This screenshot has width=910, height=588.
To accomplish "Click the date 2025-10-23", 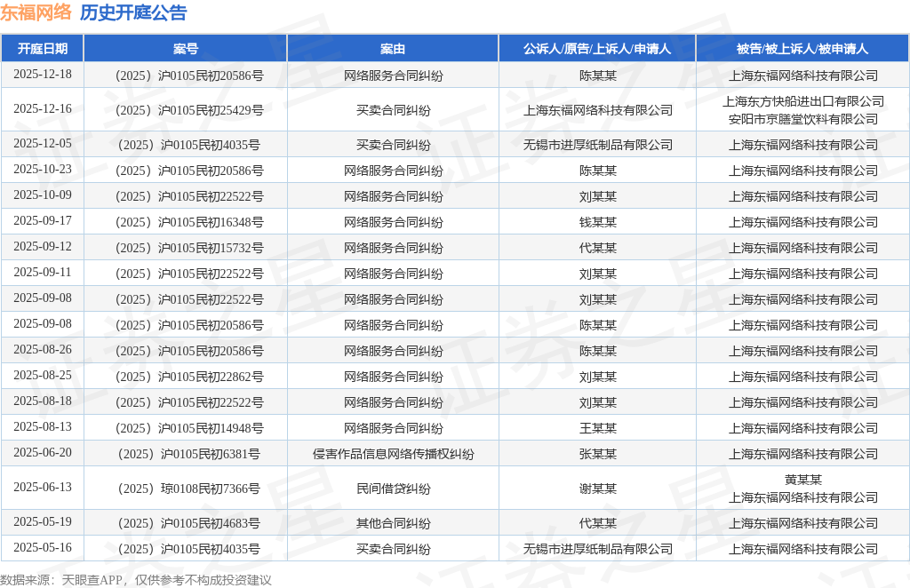I will click(x=43, y=170).
